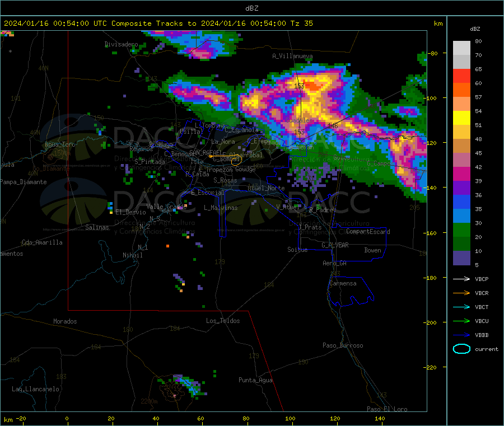
Task: Click the 'Salinas' map label
Action: tap(97, 227)
